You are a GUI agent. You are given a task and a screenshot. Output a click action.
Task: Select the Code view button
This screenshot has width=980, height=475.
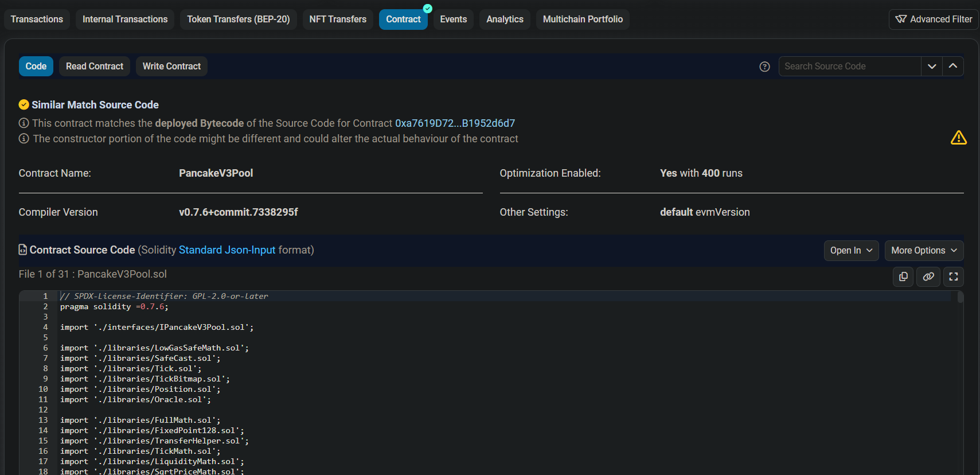click(x=36, y=67)
